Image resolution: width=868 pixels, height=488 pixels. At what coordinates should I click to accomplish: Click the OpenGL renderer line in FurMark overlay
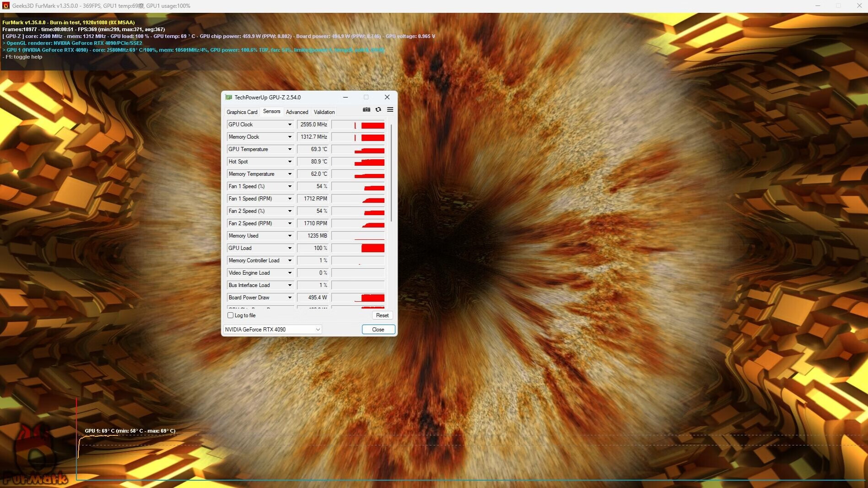tap(72, 43)
